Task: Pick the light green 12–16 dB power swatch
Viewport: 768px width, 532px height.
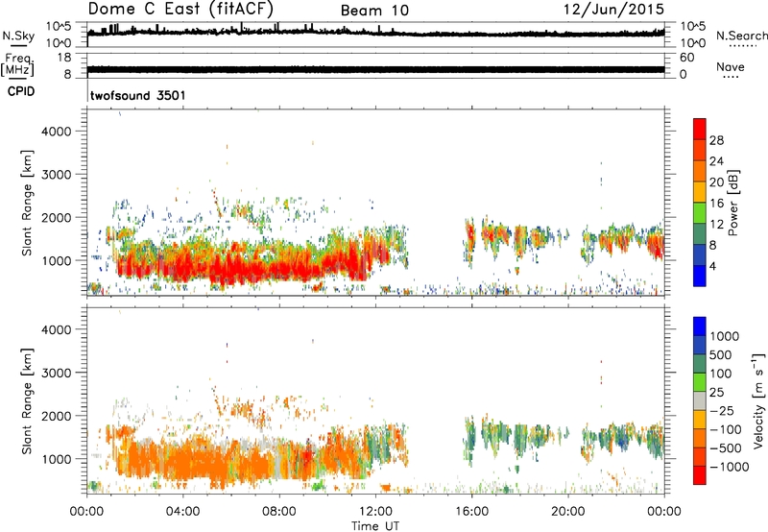Action: click(700, 213)
